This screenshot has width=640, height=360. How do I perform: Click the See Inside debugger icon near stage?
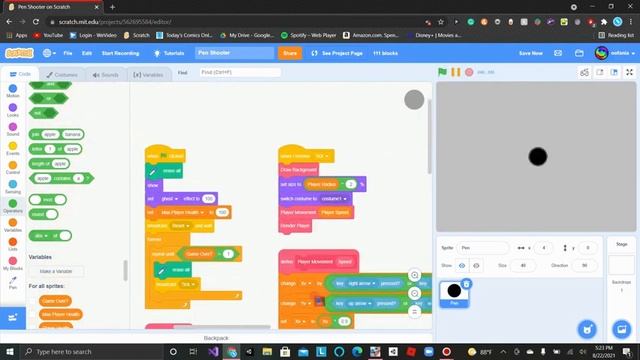584,72
